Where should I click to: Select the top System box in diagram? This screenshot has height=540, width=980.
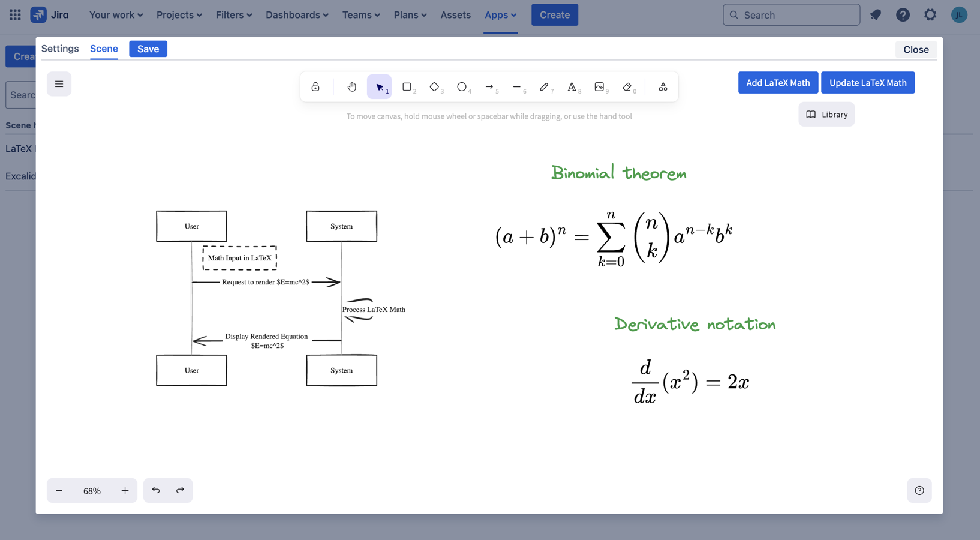coord(342,226)
